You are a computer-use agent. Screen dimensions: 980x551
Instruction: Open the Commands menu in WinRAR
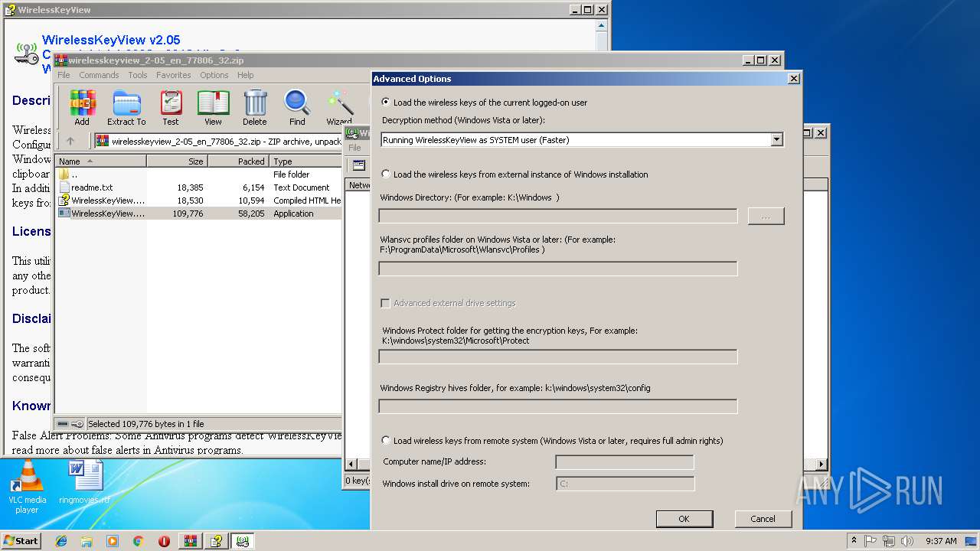pyautogui.click(x=99, y=75)
